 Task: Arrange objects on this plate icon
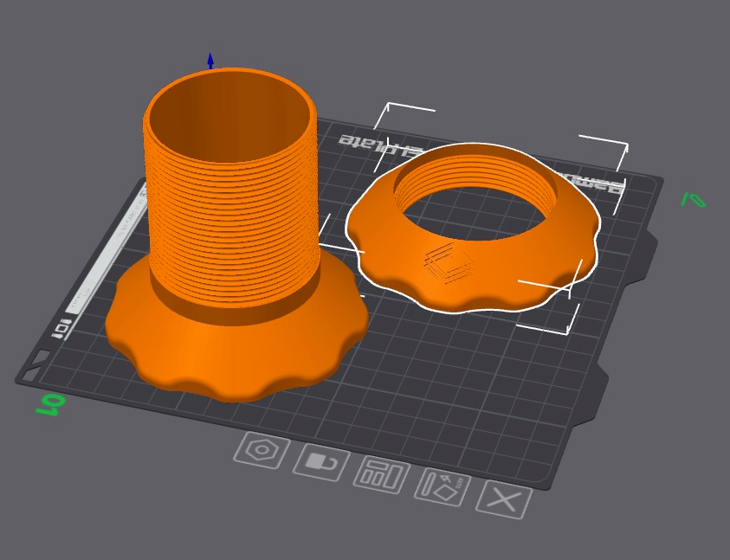tap(382, 475)
